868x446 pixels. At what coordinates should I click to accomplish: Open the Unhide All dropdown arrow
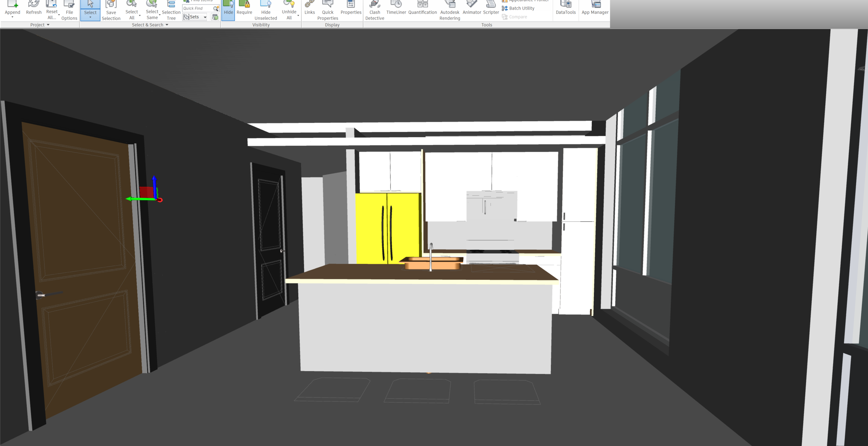click(298, 16)
